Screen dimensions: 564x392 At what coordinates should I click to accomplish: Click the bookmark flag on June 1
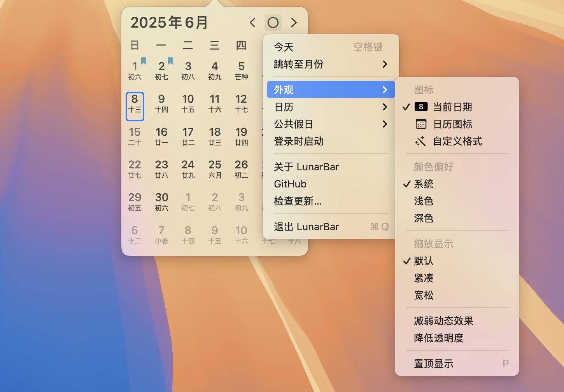[x=143, y=59]
